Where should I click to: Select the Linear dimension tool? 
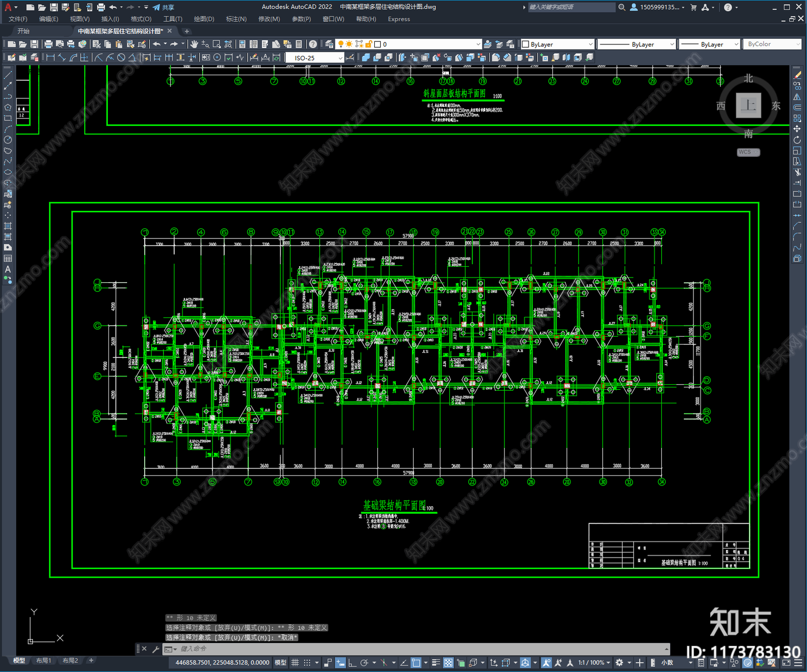[x=50, y=57]
